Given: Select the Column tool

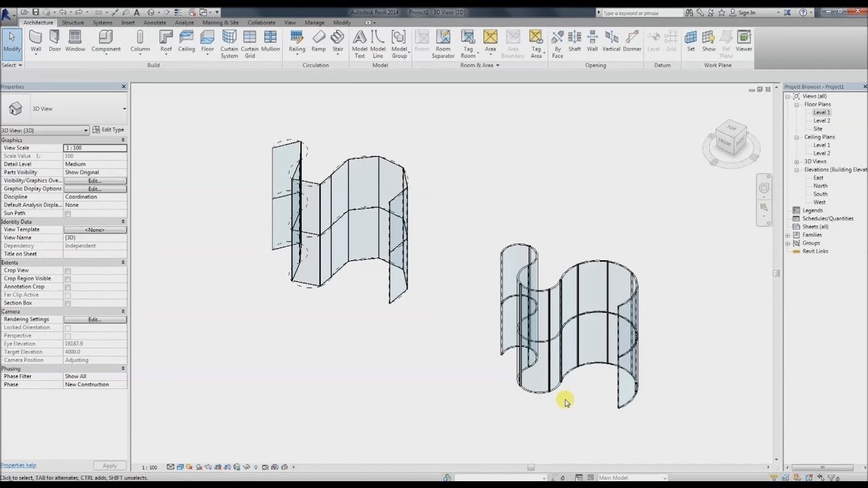Looking at the screenshot, I should coord(140,42).
